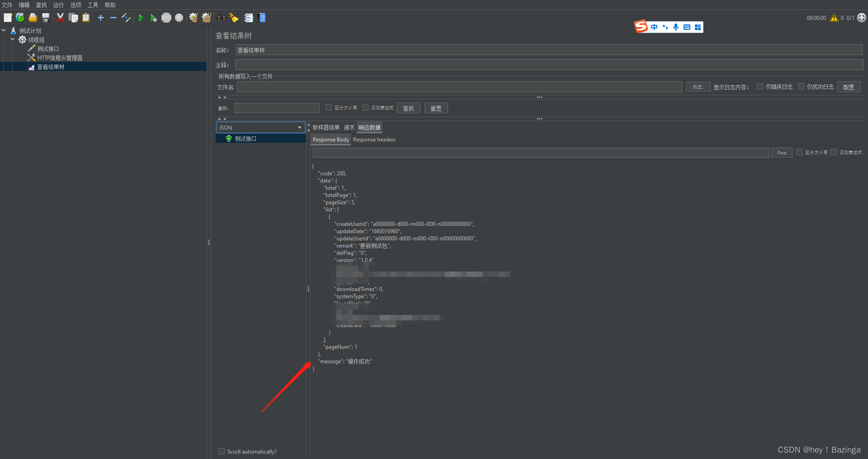Click the gray Stop sign icon
Viewport: 868px width, 459px height.
click(166, 18)
